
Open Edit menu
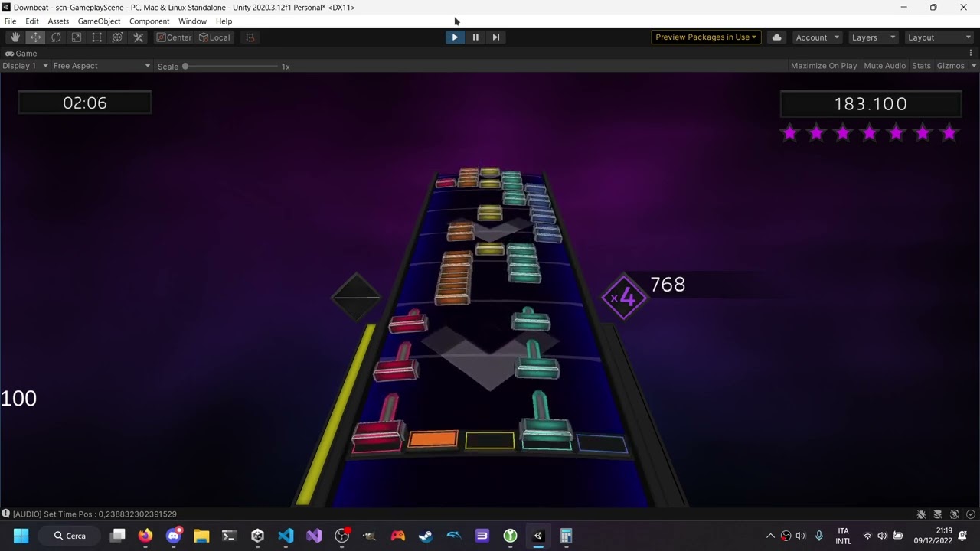[x=32, y=21]
